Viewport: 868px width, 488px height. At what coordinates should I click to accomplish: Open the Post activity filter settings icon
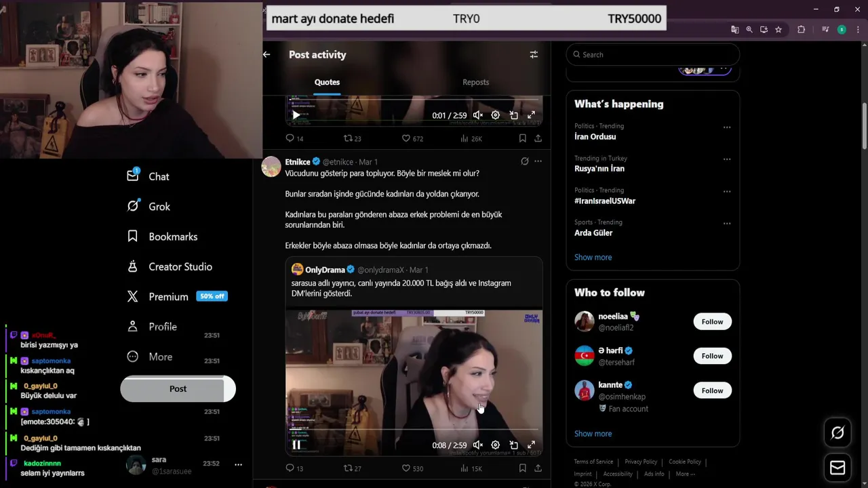(x=534, y=54)
